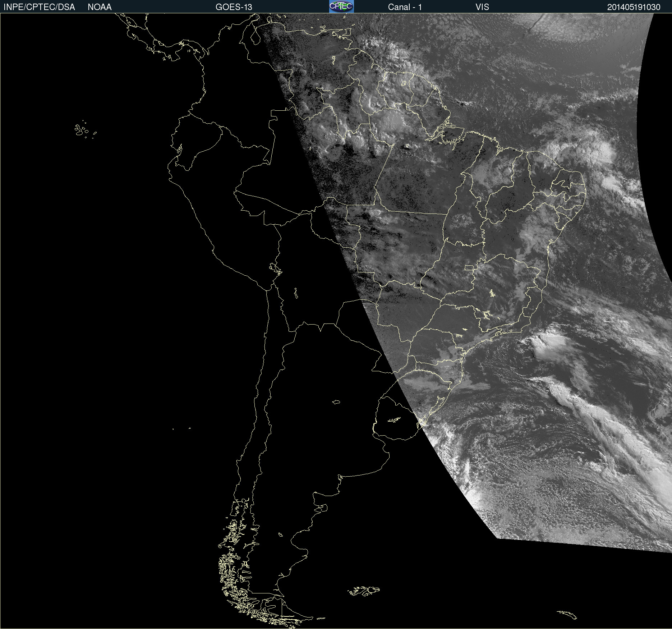
Task: Select the 201405191030 timestamp
Action: point(634,7)
